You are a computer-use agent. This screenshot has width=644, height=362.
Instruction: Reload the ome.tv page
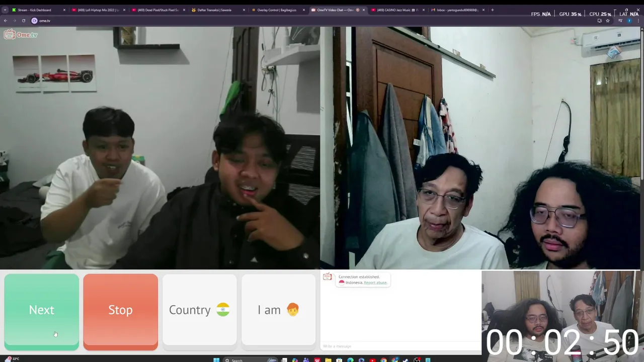pyautogui.click(x=23, y=21)
